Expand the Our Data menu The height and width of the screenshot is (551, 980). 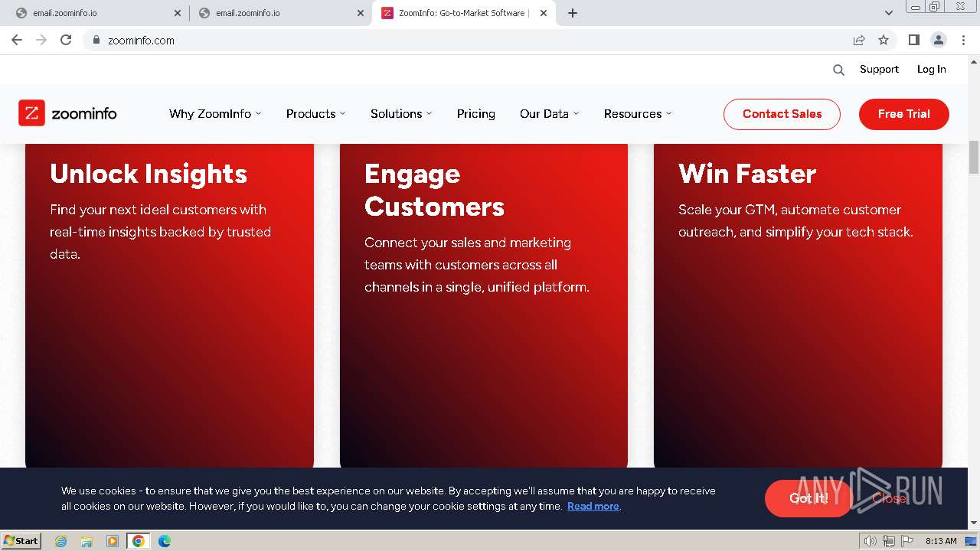pos(549,113)
